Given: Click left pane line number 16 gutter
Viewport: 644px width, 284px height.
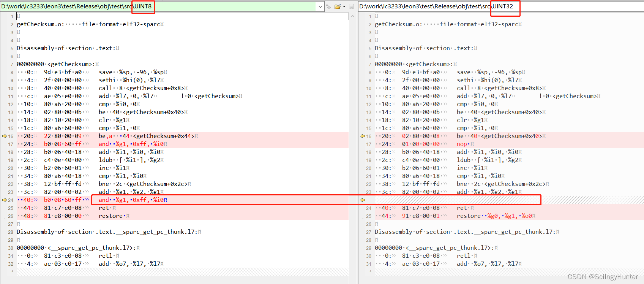Looking at the screenshot, I should click(x=11, y=136).
